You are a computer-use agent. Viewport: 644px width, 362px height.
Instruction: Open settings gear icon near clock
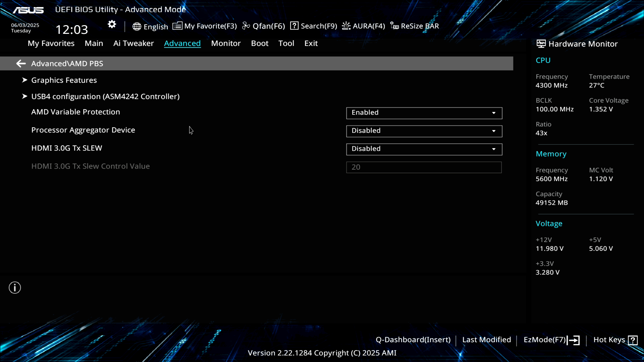(x=112, y=24)
